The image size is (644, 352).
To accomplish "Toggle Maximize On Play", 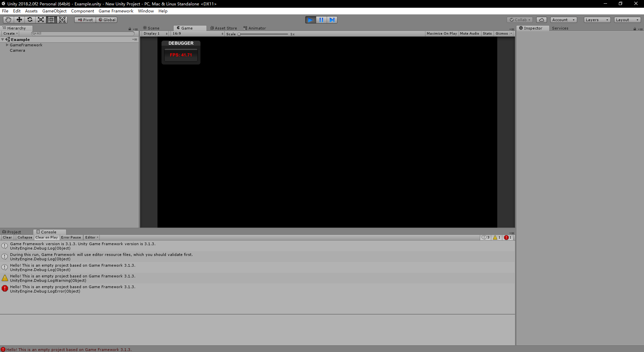I will [442, 34].
